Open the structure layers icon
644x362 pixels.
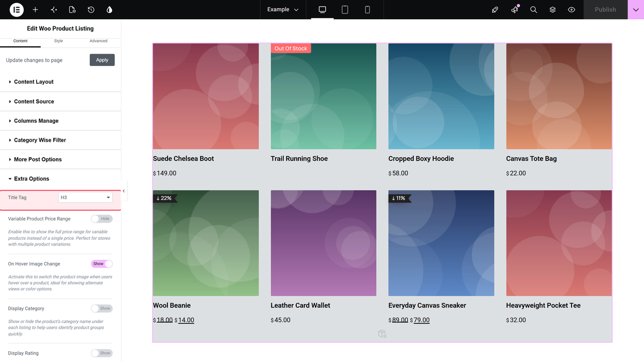pos(553,10)
